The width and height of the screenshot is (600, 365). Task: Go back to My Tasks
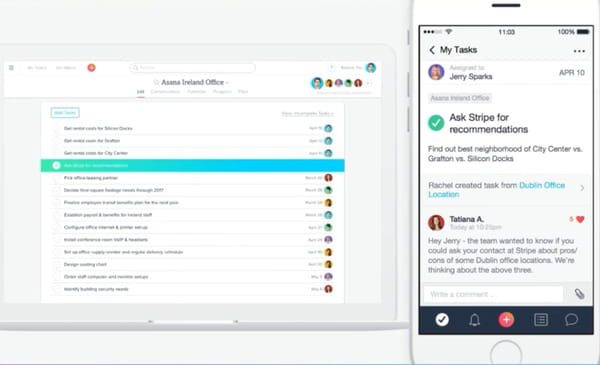tap(432, 50)
